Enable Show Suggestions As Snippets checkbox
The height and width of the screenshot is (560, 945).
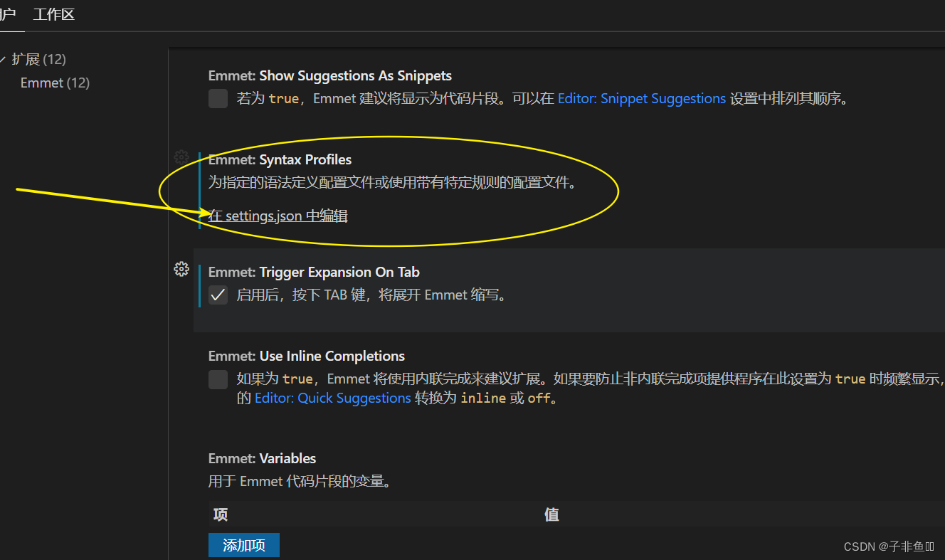click(218, 99)
